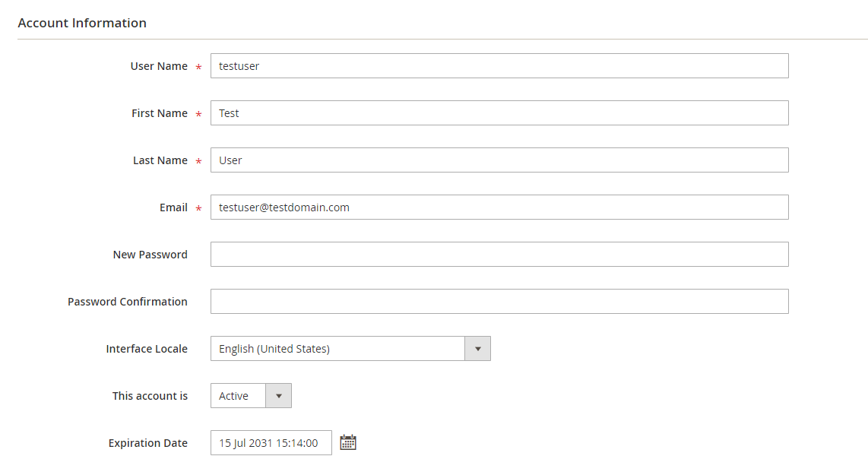Screen dimensions: 868x475
Task: Click the Last Name input field
Action: point(499,160)
